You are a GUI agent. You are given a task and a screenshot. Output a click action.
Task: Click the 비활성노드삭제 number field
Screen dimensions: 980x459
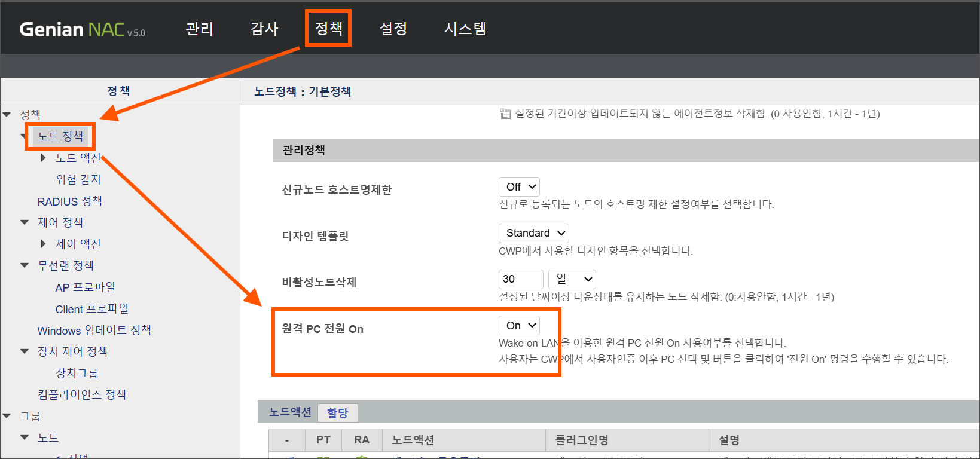coord(520,279)
